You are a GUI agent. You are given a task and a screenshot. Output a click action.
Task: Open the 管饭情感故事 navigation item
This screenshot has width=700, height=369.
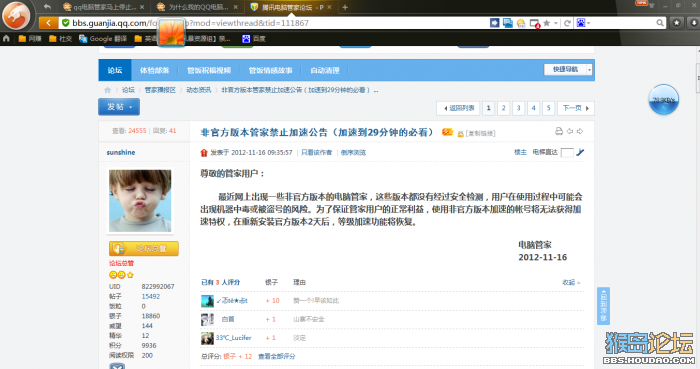click(x=271, y=70)
